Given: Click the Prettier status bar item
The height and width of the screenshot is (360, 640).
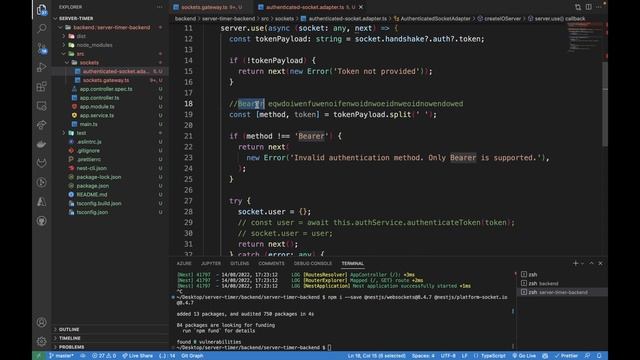Looking at the screenshot, I should coord(567,356).
